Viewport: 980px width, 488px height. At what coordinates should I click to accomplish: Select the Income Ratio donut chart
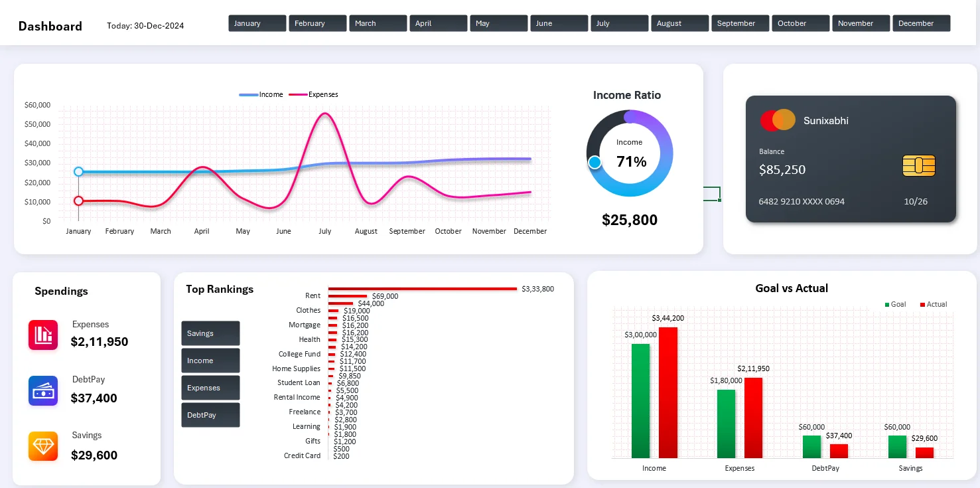coord(629,153)
